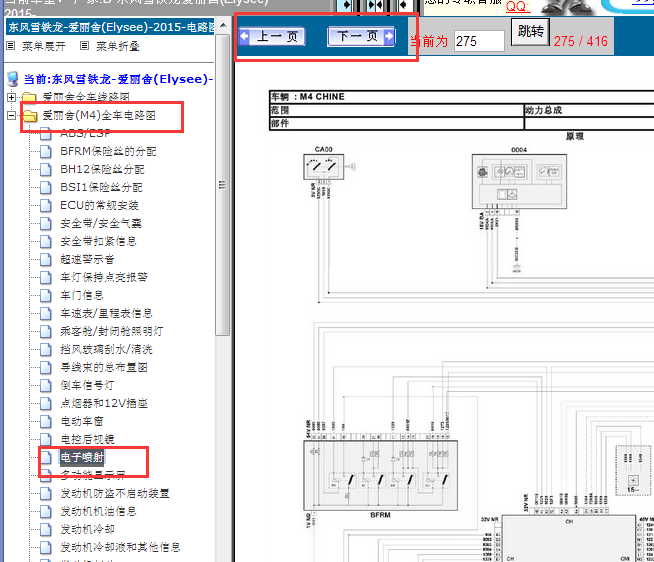This screenshot has height=562, width=654.
Task: Open 导线束的总布置图 entry
Action: coord(104,367)
